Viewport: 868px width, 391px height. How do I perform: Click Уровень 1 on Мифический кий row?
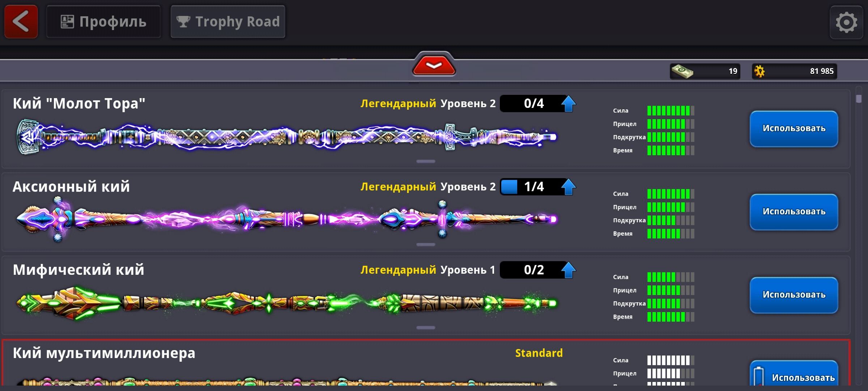coord(468,270)
